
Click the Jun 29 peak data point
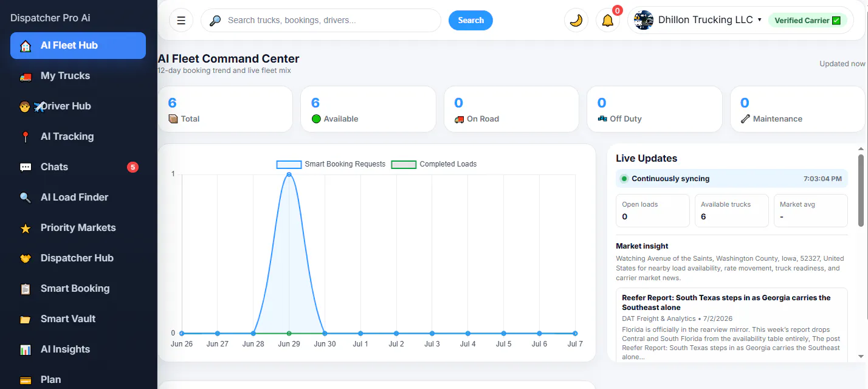[289, 174]
